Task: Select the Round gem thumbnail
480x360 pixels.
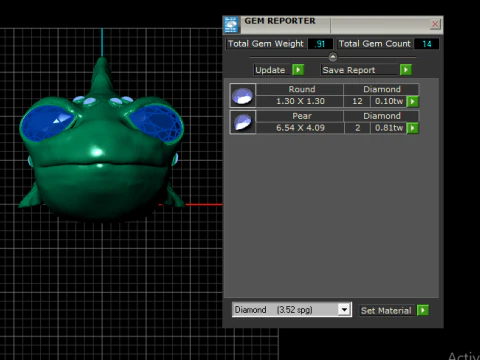Action: pos(243,95)
